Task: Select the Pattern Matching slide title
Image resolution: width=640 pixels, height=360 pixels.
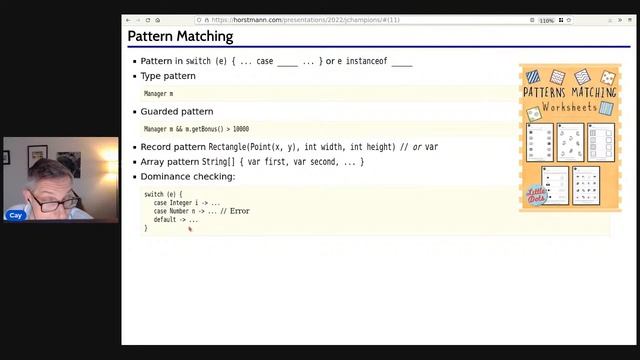Action: (x=180, y=36)
